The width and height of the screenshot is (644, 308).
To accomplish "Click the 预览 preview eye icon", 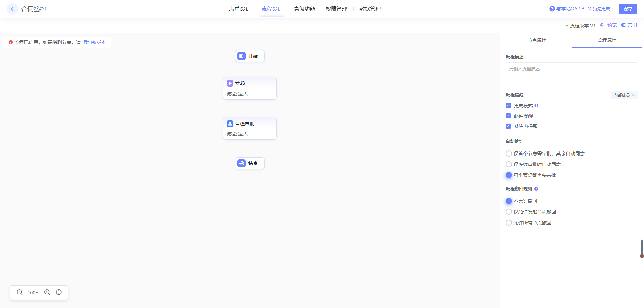I will (602, 25).
